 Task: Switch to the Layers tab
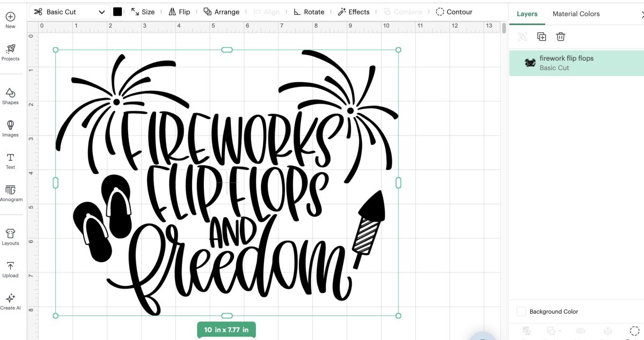coord(527,13)
